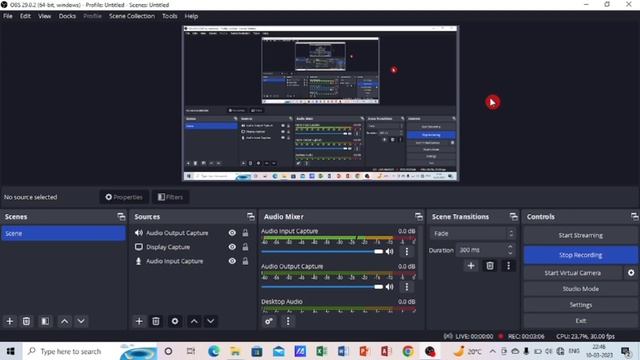This screenshot has height=360, width=640.
Task: Adjust Audio Input Capture volume slider
Action: point(322,251)
